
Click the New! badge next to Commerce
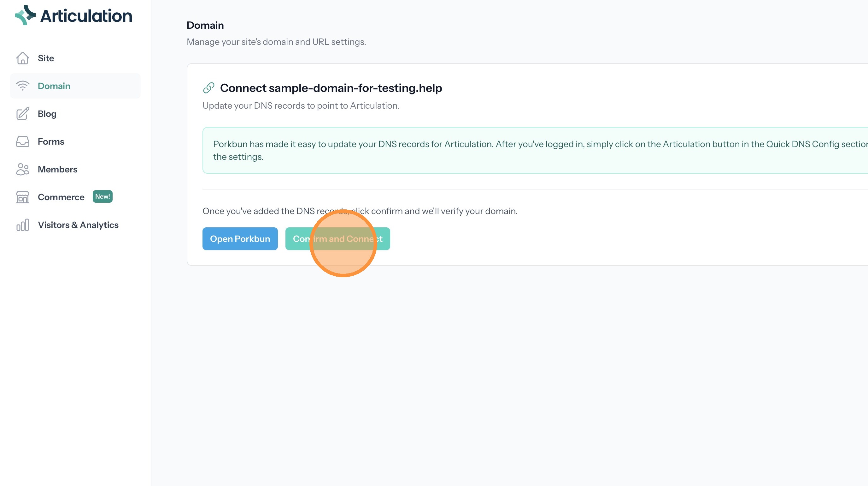[103, 196]
